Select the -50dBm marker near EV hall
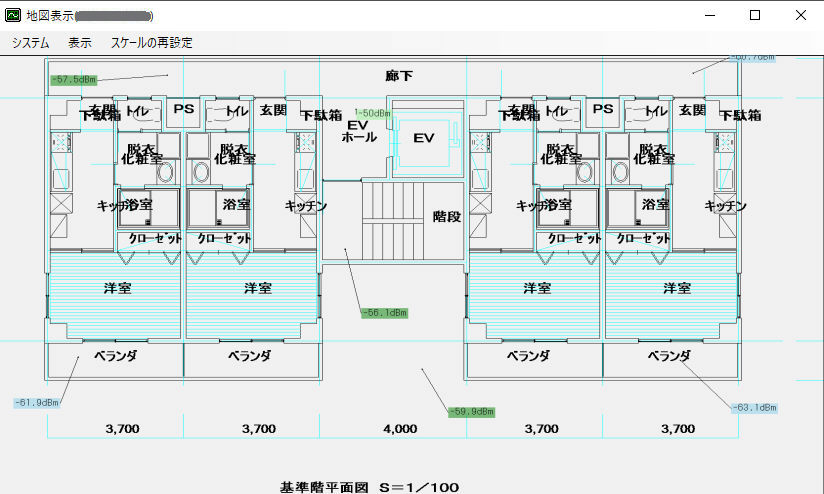This screenshot has height=494, width=824. click(372, 113)
